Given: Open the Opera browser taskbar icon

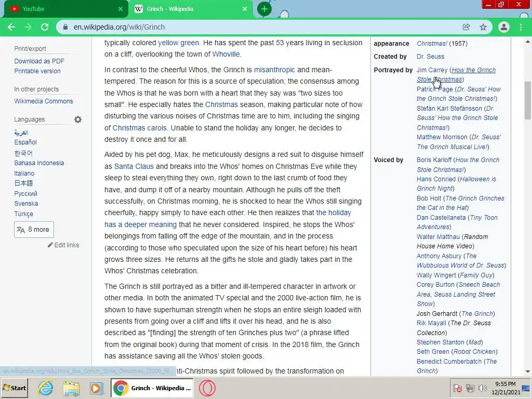Looking at the screenshot, I should [207, 388].
